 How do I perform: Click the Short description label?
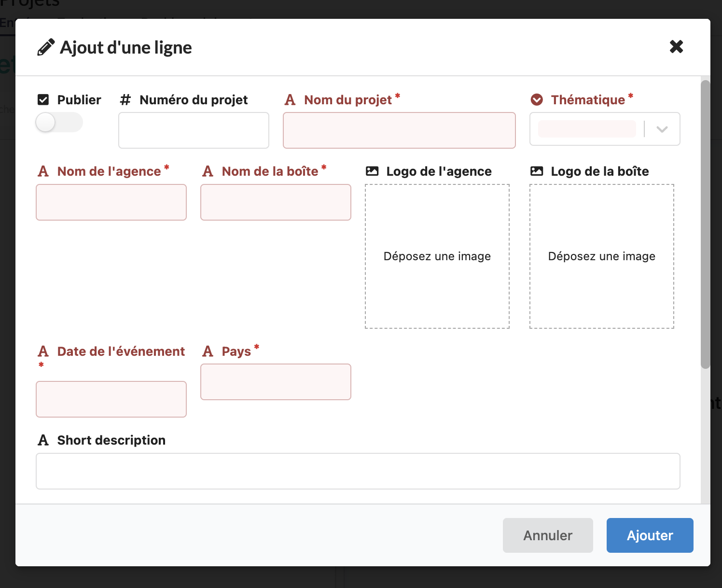[x=111, y=440]
